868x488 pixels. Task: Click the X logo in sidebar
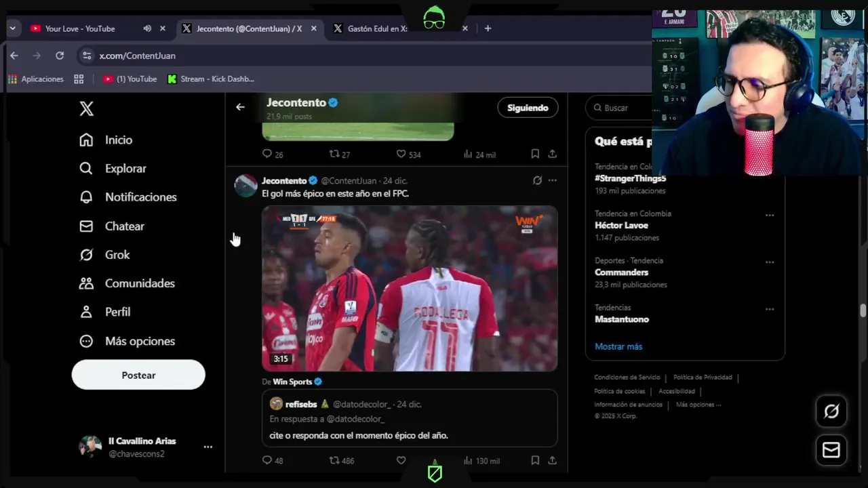pos(87,108)
